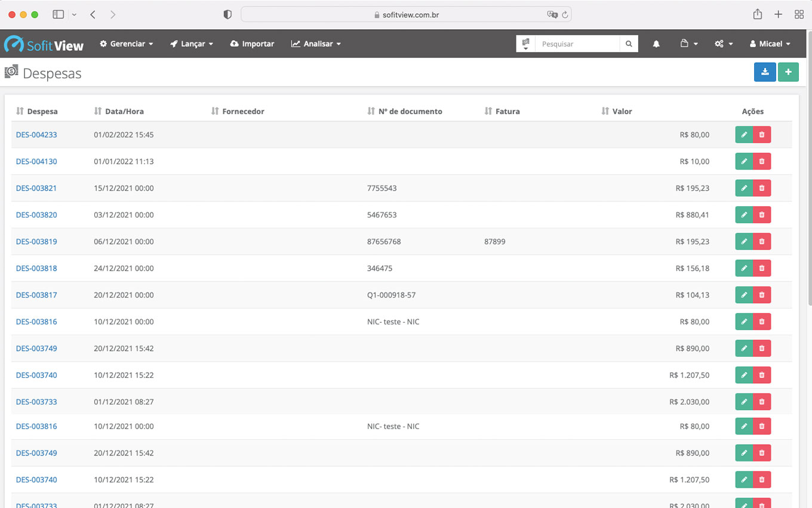Click the green add expense plus button
812x508 pixels.
[x=788, y=72]
